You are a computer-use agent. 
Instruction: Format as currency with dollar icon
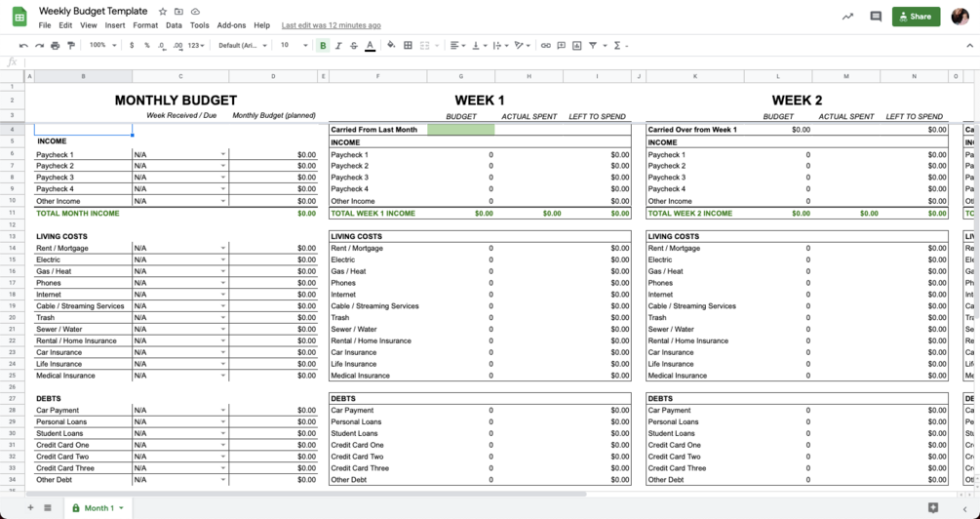pos(132,46)
